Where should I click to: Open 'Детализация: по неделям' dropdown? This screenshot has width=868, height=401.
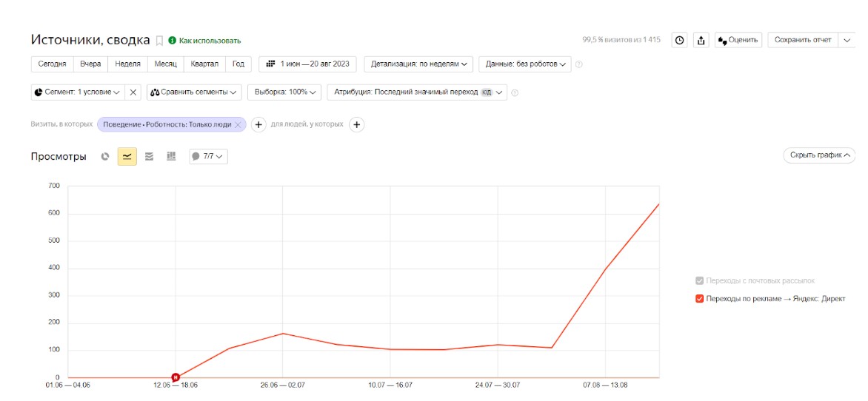418,64
